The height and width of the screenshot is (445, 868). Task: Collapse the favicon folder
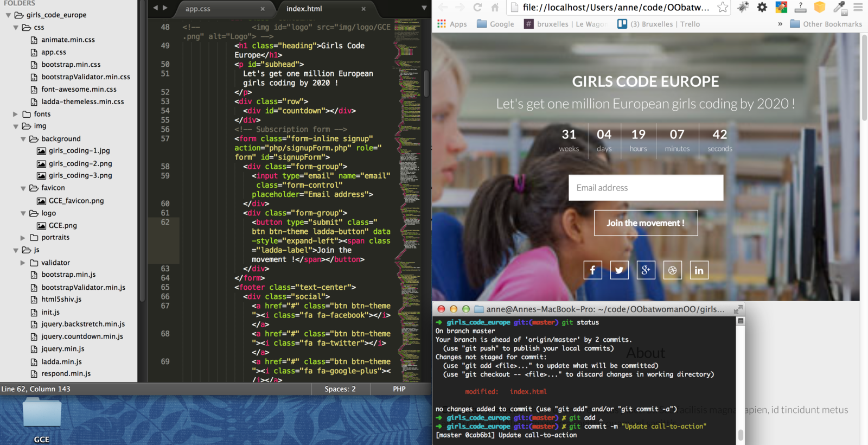23,188
